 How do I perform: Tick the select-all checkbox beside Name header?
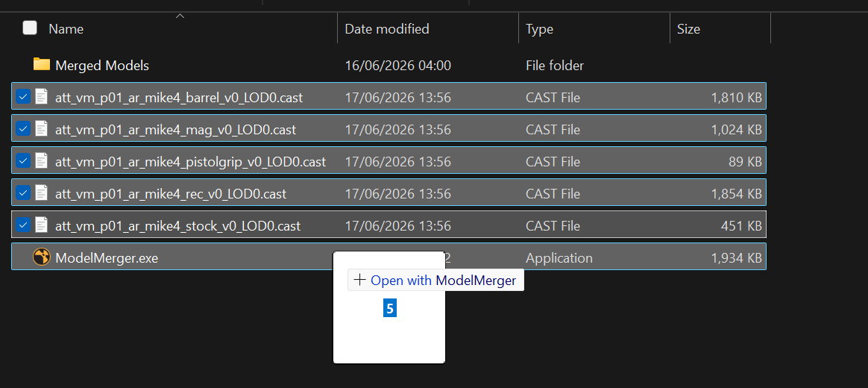30,28
